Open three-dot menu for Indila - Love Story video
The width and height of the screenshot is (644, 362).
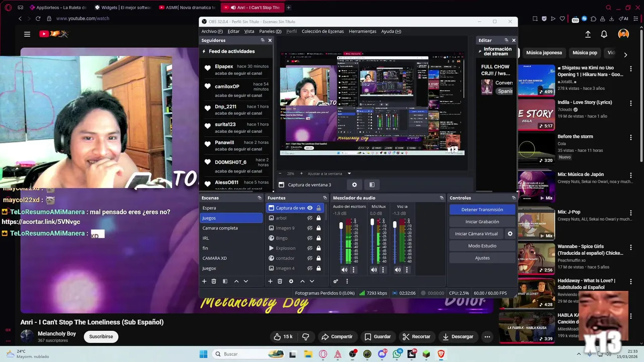631,103
